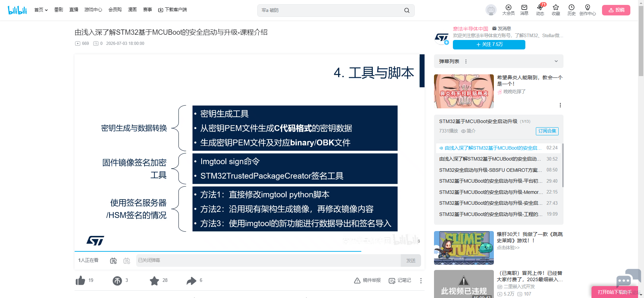
Task: Open the 意法半导体中国 uploader avatar
Action: click(442, 38)
